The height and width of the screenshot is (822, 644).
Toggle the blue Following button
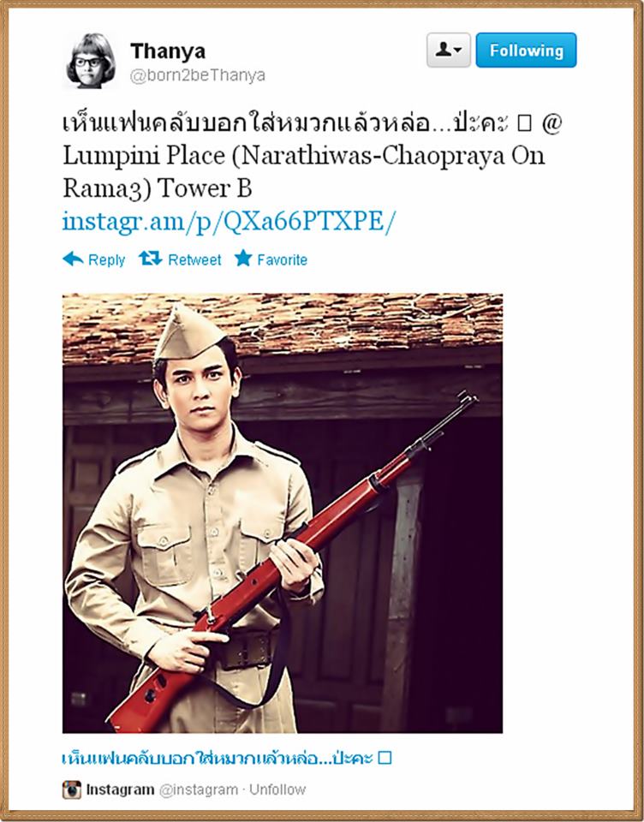(x=526, y=50)
